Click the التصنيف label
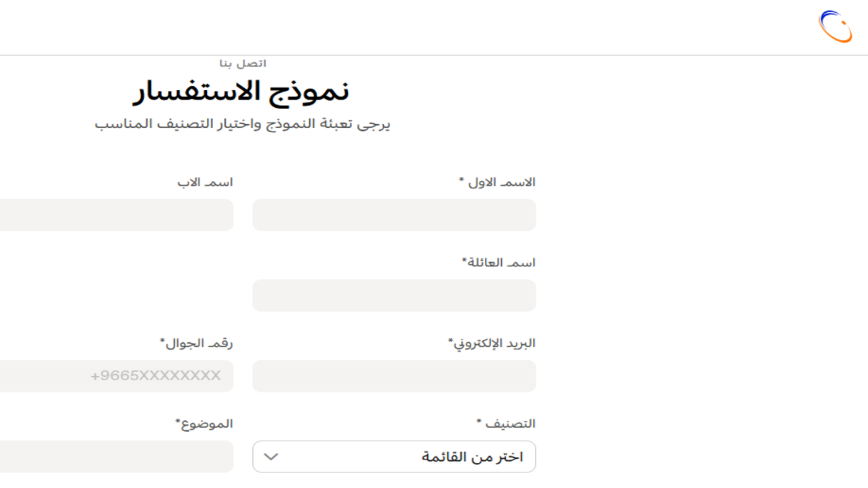The image size is (868, 488). (506, 424)
